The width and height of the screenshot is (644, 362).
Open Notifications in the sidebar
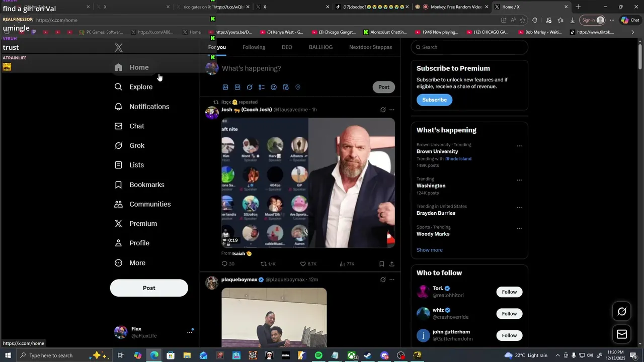coord(142,107)
